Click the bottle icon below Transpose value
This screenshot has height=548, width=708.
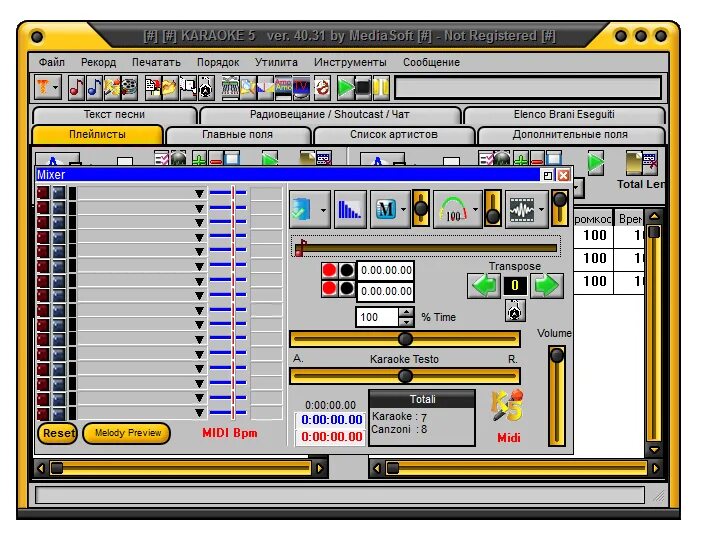515,310
